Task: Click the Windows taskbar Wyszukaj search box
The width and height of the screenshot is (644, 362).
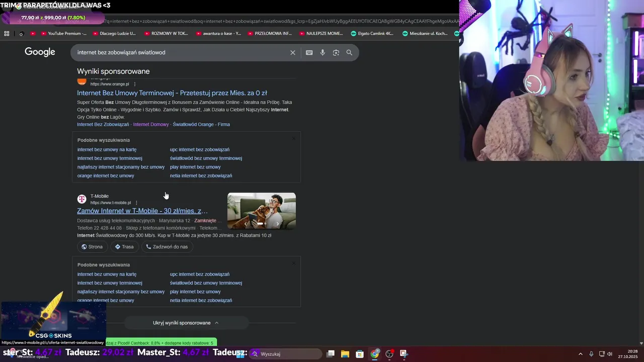Action: tap(286, 354)
